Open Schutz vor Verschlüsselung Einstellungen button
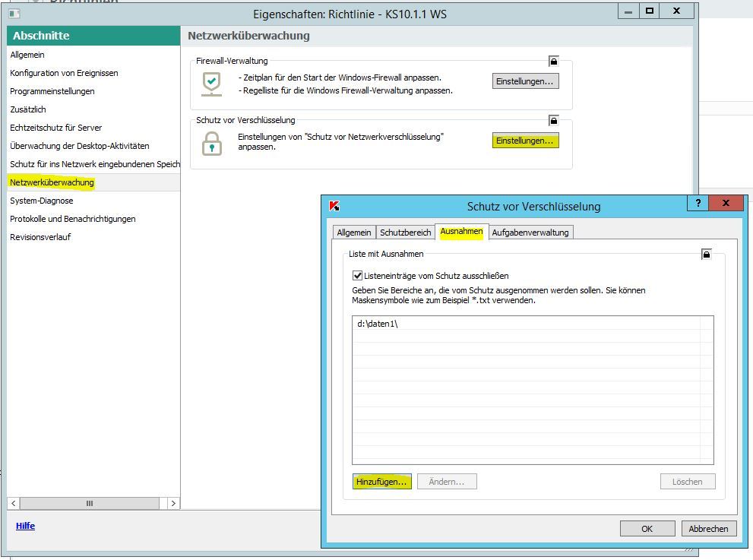The width and height of the screenshot is (753, 560). tap(525, 141)
